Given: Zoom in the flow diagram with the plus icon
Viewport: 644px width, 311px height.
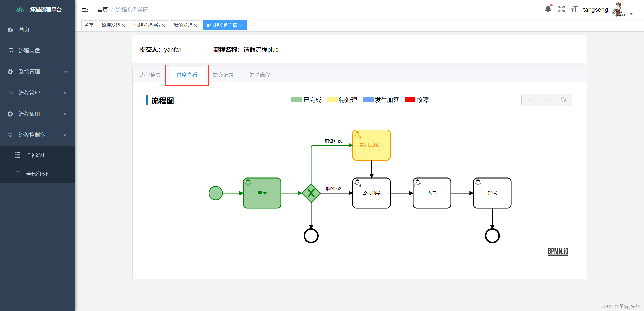Looking at the screenshot, I should pos(530,100).
